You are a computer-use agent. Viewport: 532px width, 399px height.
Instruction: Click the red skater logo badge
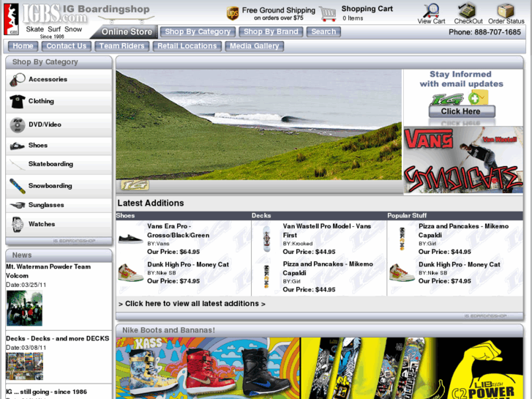(11, 19)
